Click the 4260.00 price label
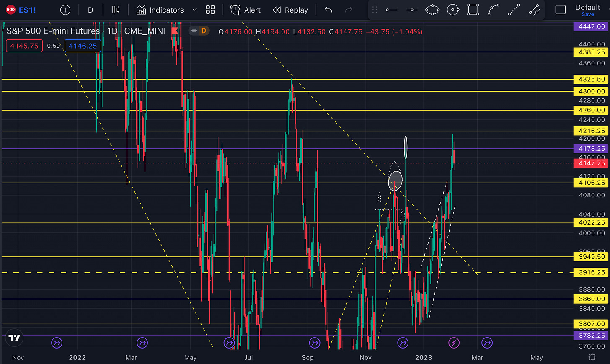This screenshot has width=610, height=364. pos(592,110)
